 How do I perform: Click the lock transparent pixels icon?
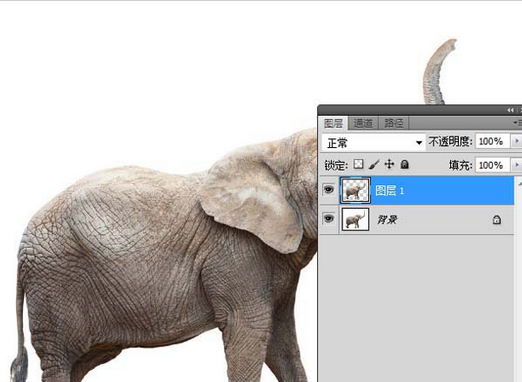(x=358, y=164)
